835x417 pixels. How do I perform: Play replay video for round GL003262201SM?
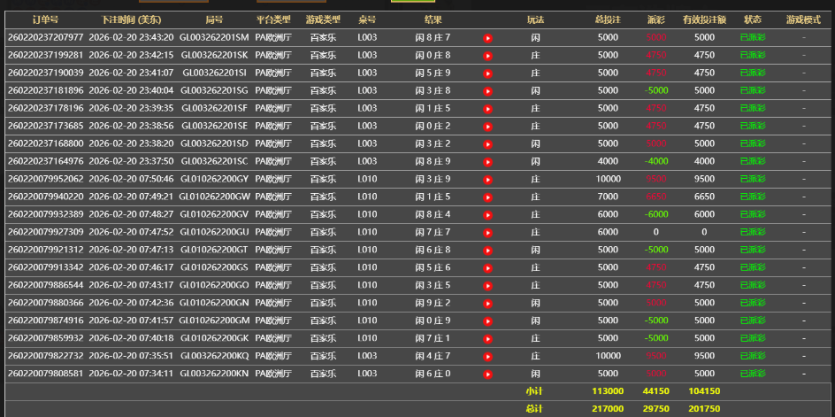click(x=488, y=38)
